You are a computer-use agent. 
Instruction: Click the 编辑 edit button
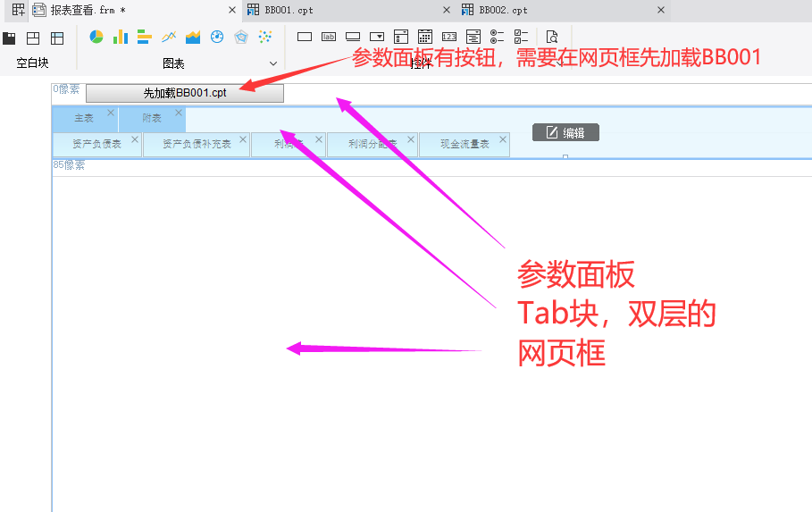tap(566, 132)
